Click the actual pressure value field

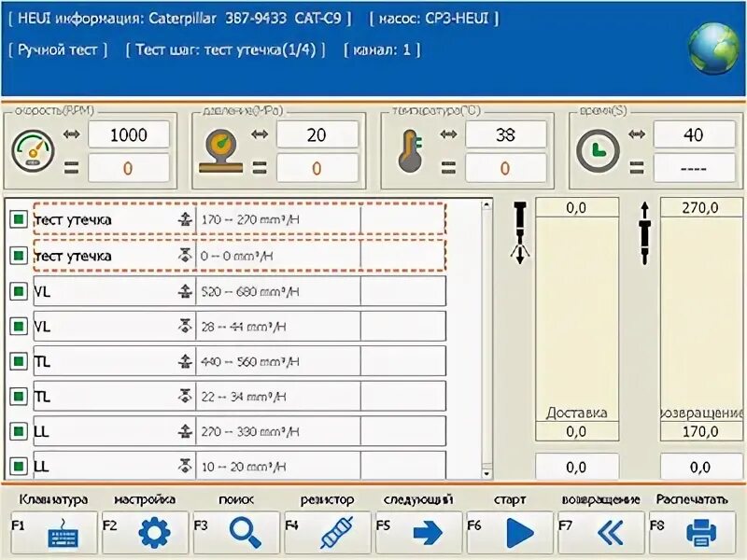point(317,168)
